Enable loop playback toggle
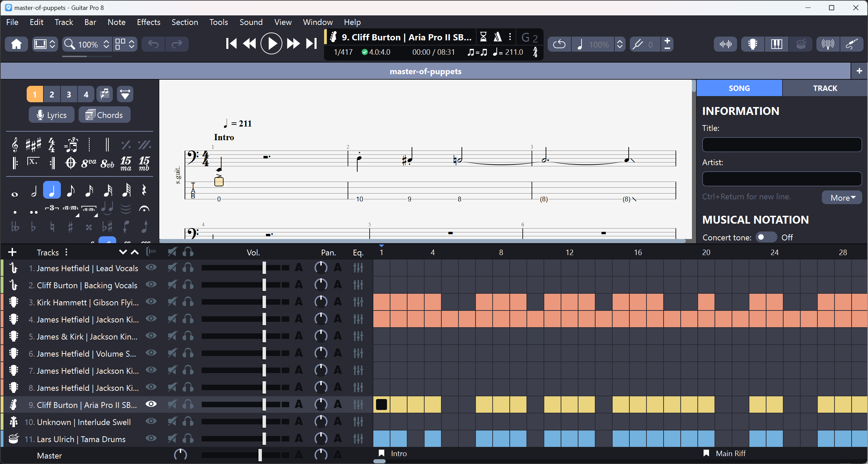This screenshot has width=868, height=464. coord(559,44)
